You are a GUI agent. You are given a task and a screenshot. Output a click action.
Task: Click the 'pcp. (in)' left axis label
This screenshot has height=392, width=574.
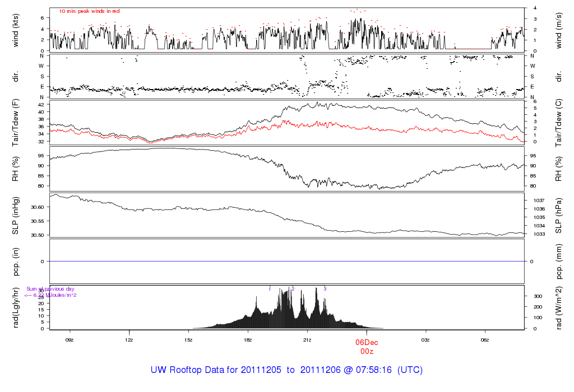click(16, 261)
